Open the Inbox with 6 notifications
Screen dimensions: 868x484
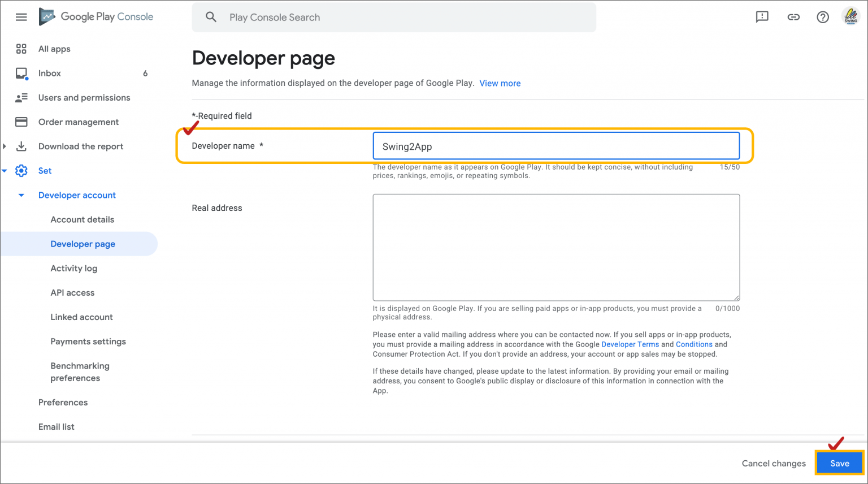(x=21, y=73)
